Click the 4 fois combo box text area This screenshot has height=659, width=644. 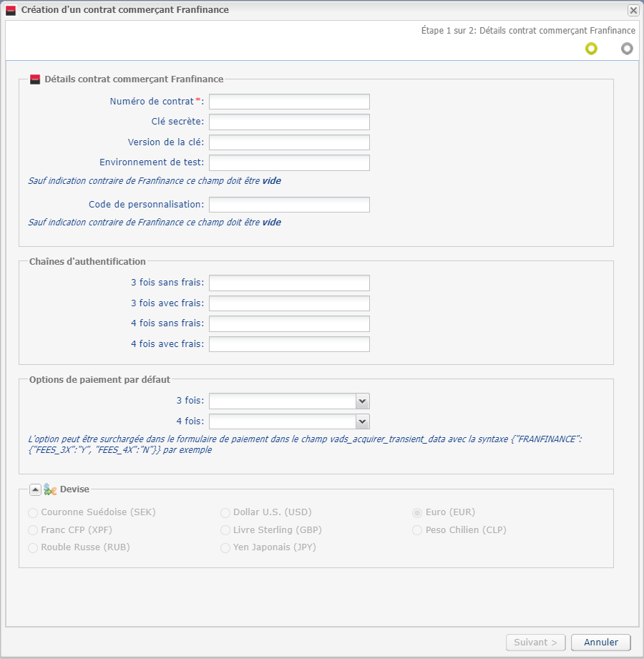tap(283, 421)
